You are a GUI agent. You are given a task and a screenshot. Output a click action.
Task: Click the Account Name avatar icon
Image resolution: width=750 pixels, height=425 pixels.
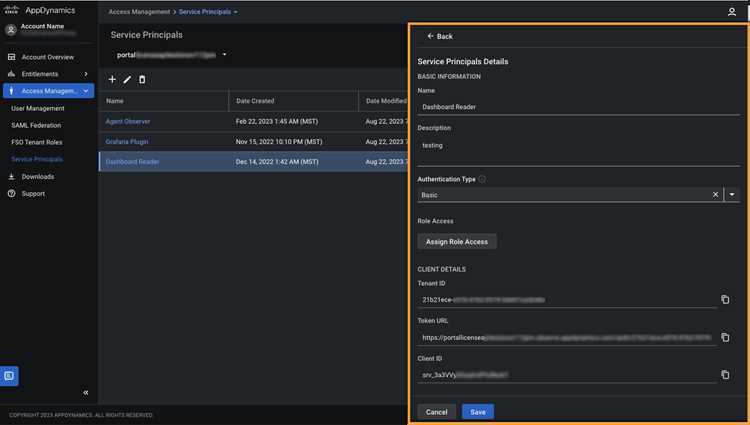(x=11, y=30)
